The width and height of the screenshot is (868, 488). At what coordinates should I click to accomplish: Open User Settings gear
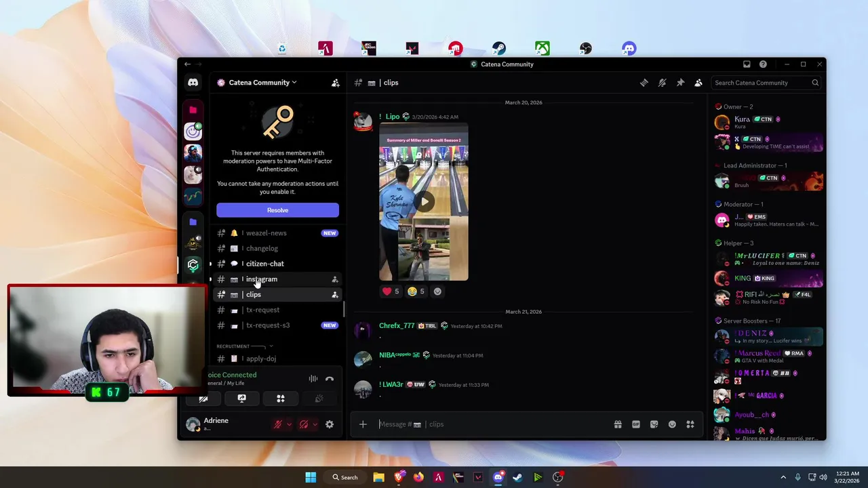(330, 424)
